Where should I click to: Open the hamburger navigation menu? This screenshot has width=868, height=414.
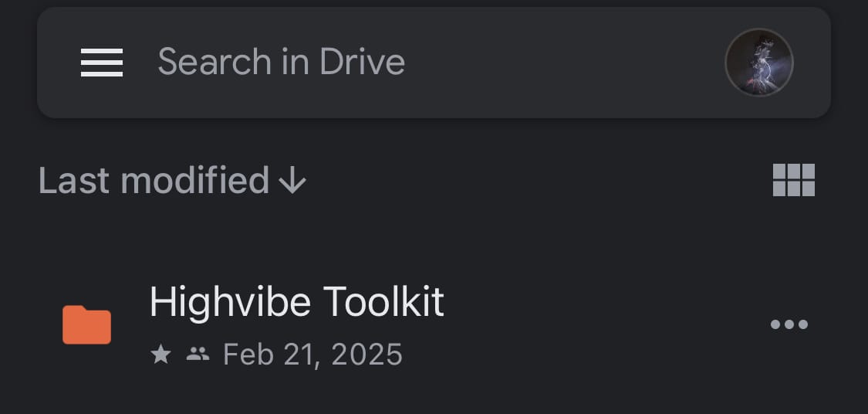tap(102, 63)
